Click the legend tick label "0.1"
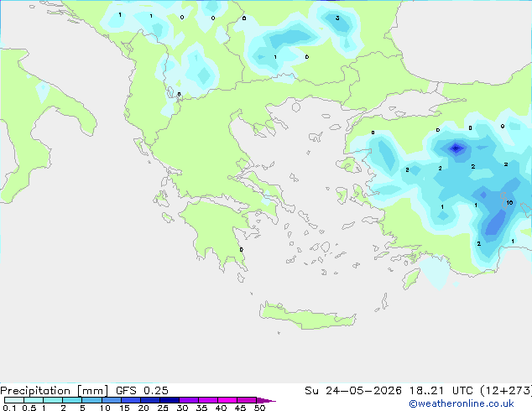This screenshot has width=532, height=411. pyautogui.click(x=9, y=408)
